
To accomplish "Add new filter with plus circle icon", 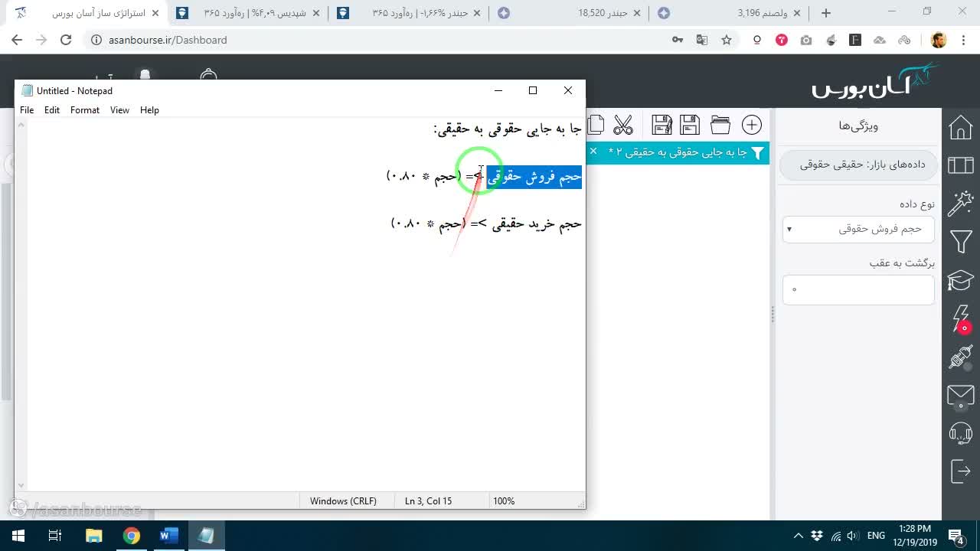I will click(752, 125).
